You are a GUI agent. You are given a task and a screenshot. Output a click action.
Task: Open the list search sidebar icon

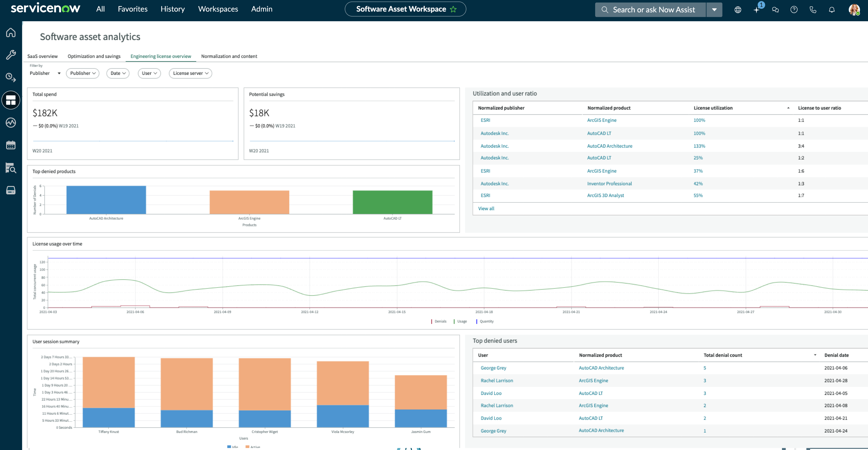11,168
